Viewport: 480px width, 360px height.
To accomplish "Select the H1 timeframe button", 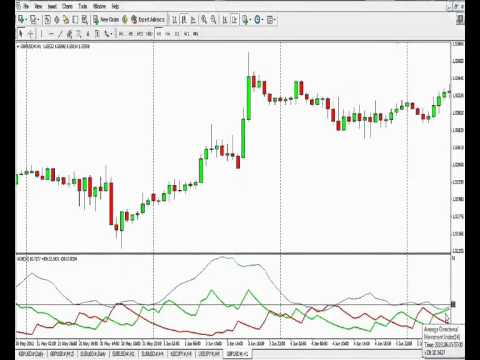I will pyautogui.click(x=159, y=34).
